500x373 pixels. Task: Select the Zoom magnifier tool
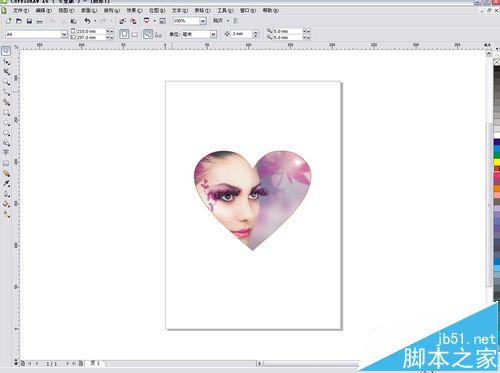pos(6,82)
